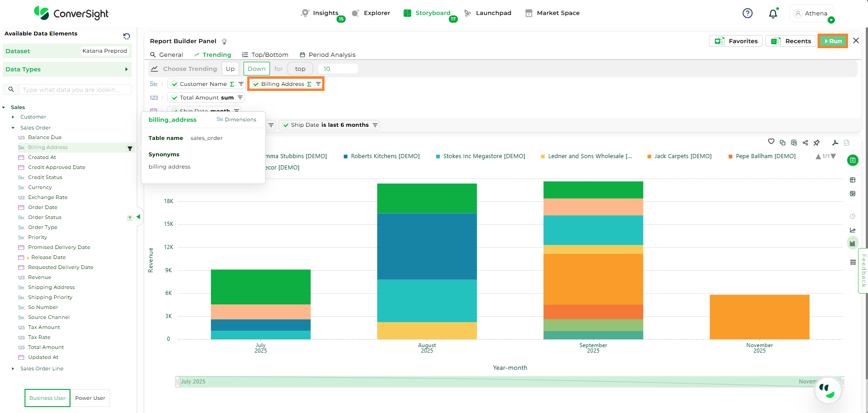Viewport: 868px width, 413px height.
Task: Select the Up trending button
Action: point(230,69)
